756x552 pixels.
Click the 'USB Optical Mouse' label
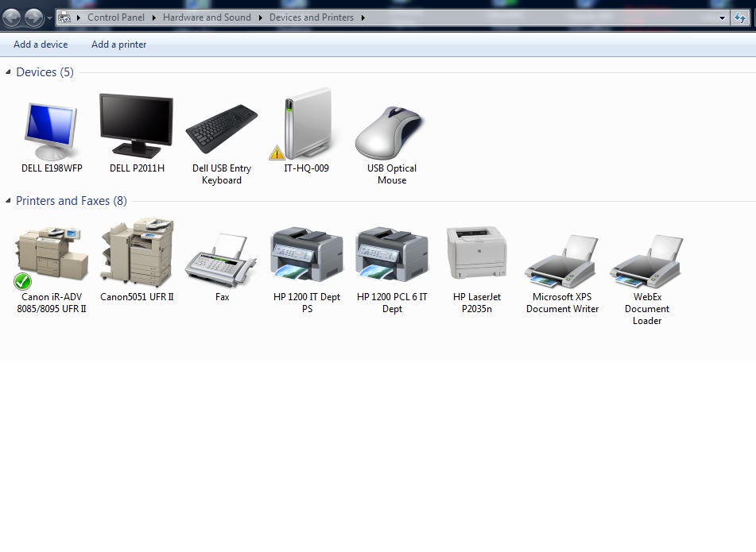pyautogui.click(x=391, y=174)
